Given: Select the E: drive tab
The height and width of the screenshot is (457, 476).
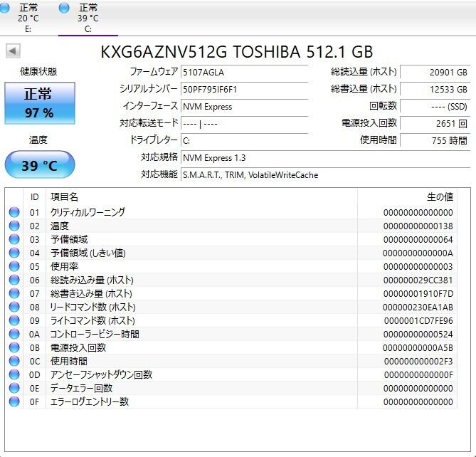Looking at the screenshot, I should (x=28, y=18).
